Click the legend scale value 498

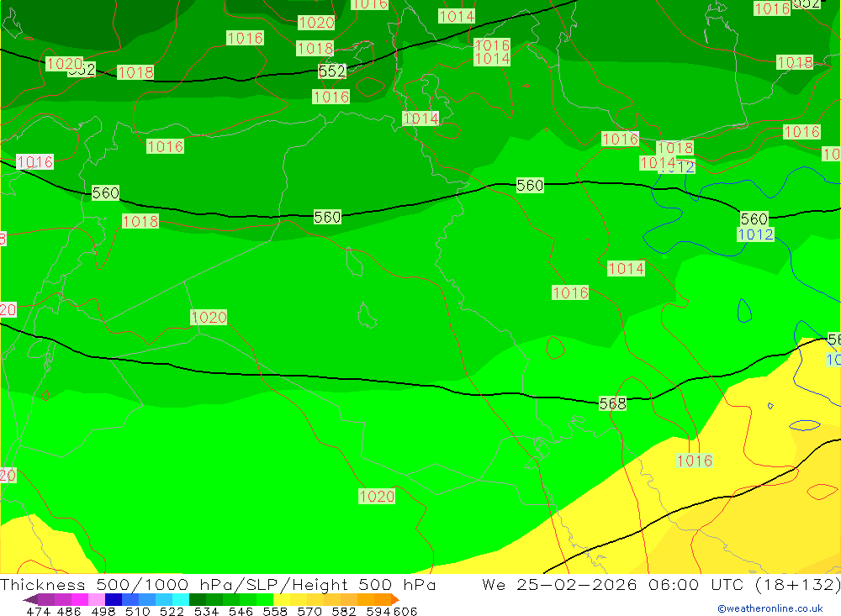(x=103, y=611)
